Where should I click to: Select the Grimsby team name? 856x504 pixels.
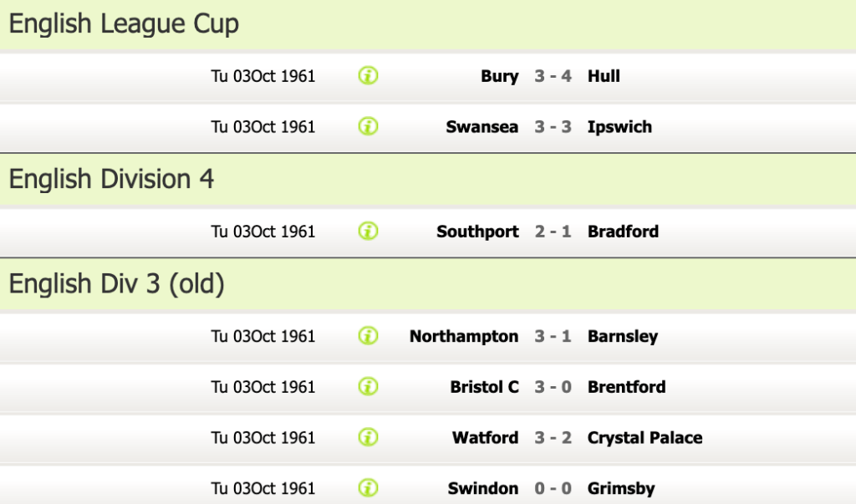(x=621, y=488)
